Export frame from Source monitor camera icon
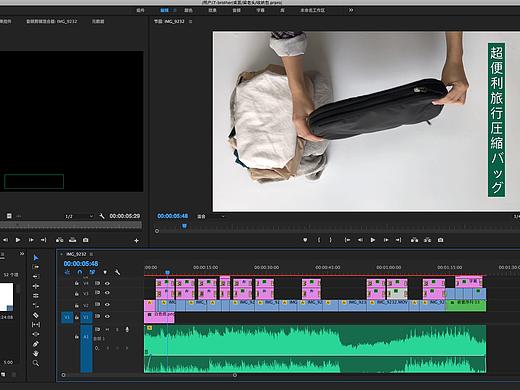Viewport: 520px width, 390px height. (x=86, y=240)
